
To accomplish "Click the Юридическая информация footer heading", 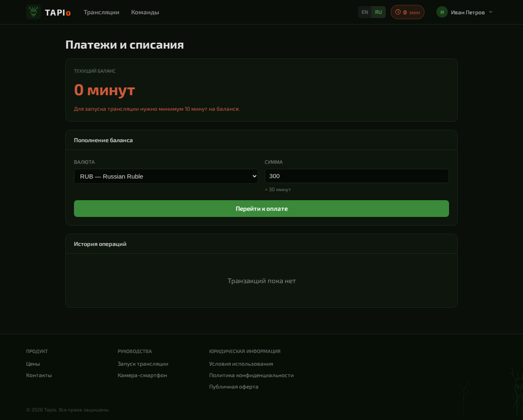I will click(245, 351).
